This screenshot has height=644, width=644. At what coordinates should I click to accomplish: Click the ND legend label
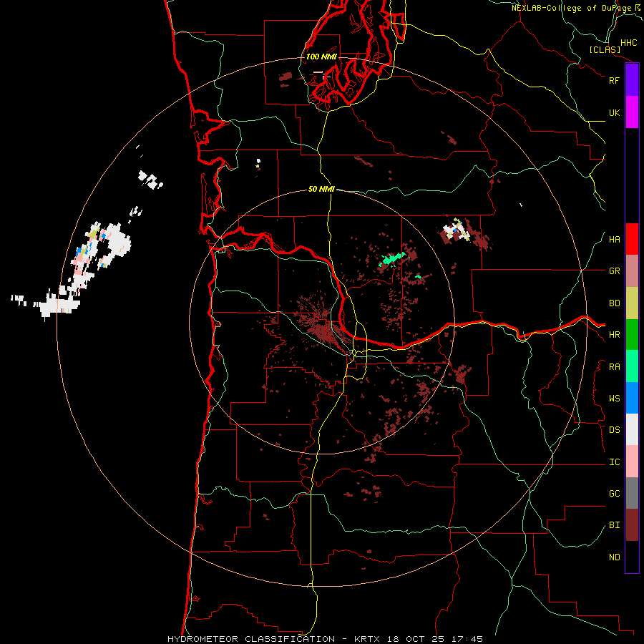click(x=614, y=557)
